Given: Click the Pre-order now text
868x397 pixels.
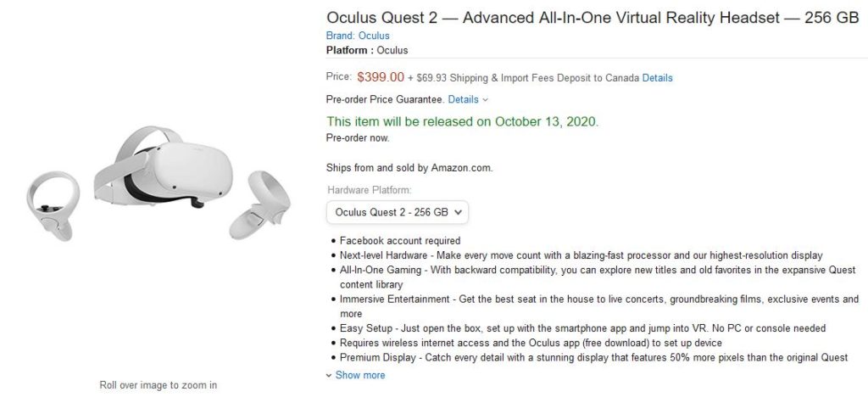Looking at the screenshot, I should point(358,137).
